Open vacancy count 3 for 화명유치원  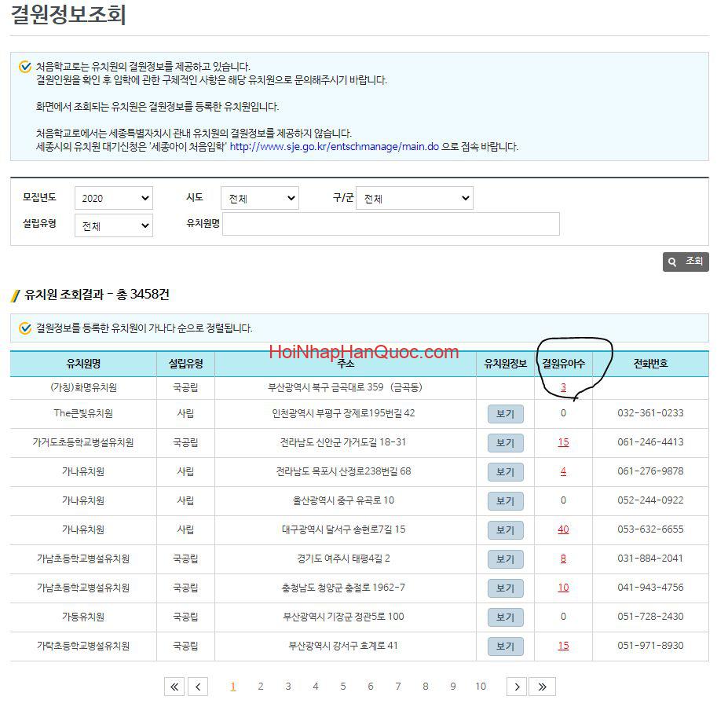pos(563,387)
